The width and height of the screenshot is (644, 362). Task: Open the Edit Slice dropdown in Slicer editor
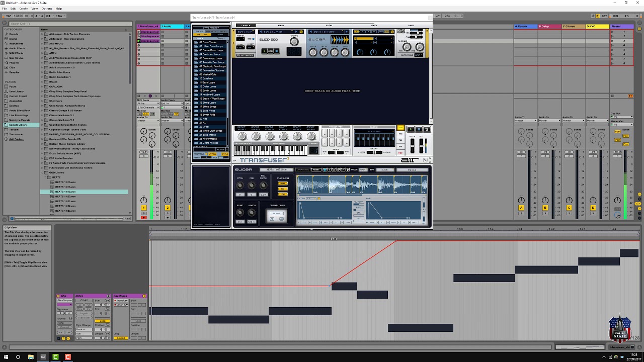coord(385,170)
